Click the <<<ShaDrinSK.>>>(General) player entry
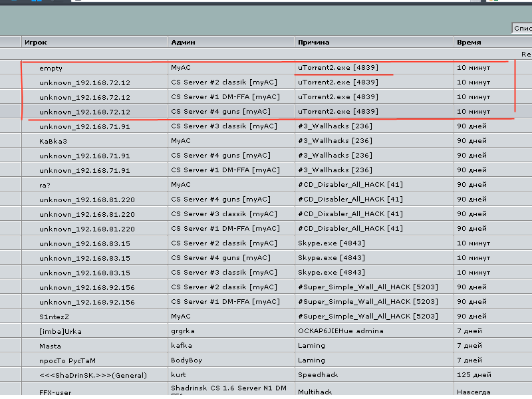 click(x=92, y=375)
